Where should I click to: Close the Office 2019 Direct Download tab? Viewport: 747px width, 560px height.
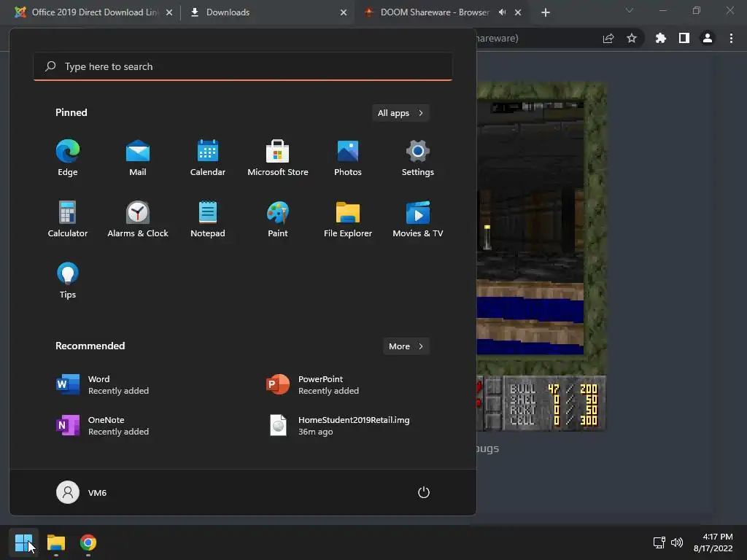(169, 12)
